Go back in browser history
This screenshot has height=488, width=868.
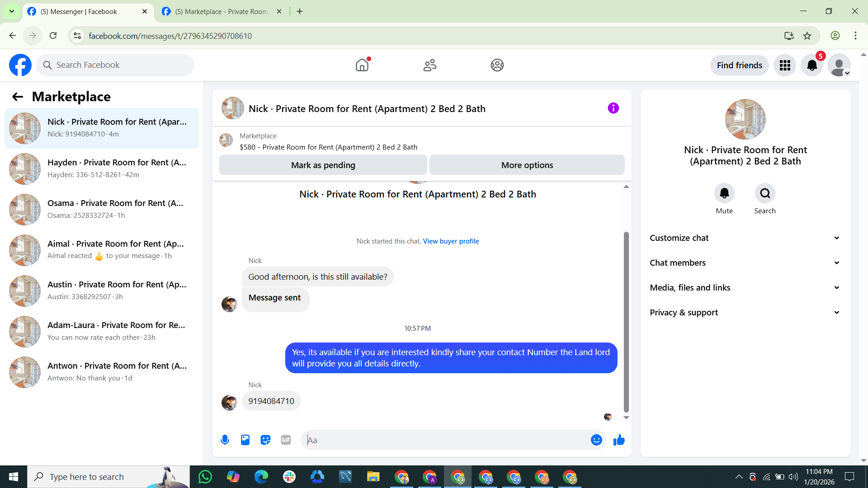click(x=13, y=36)
